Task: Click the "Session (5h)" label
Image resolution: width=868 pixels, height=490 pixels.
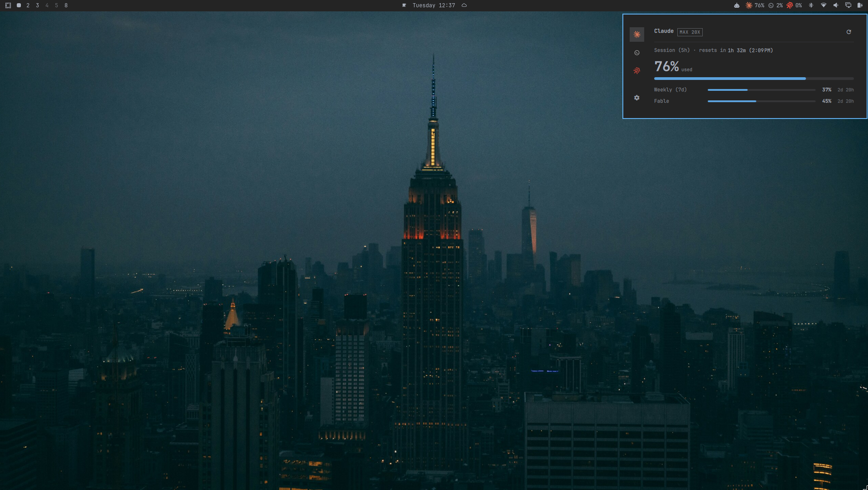Action: coord(672,50)
